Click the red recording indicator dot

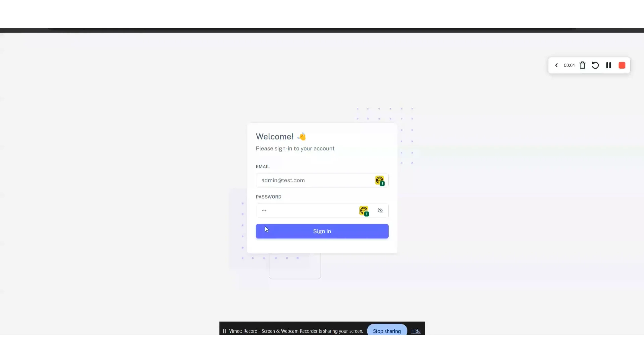pyautogui.click(x=622, y=65)
